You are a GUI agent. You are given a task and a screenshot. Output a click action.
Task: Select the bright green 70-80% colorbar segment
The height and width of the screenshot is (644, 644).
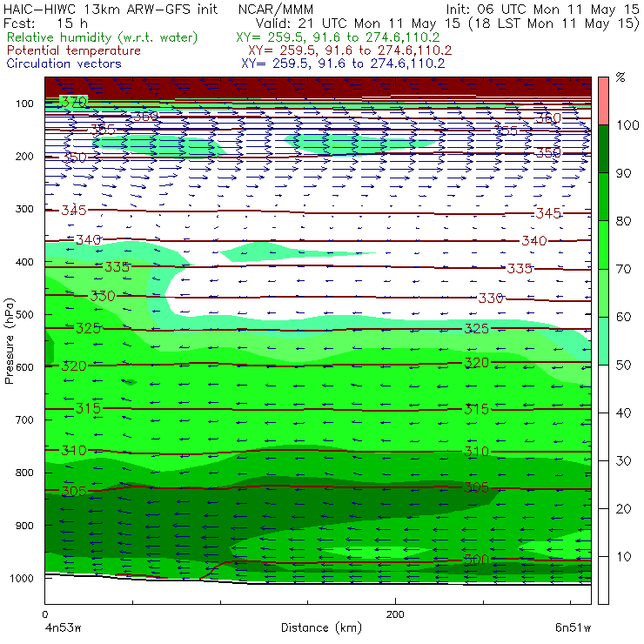[x=603, y=245]
